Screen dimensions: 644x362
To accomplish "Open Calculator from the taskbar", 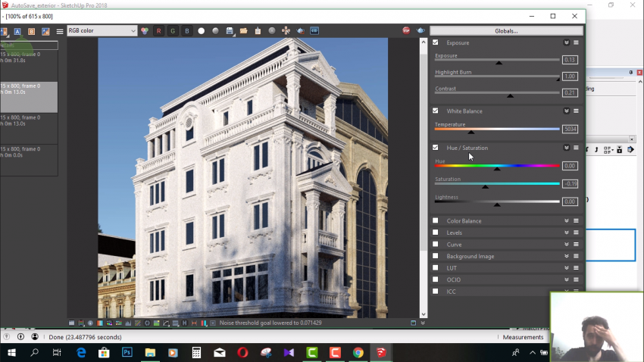I will [196, 353].
